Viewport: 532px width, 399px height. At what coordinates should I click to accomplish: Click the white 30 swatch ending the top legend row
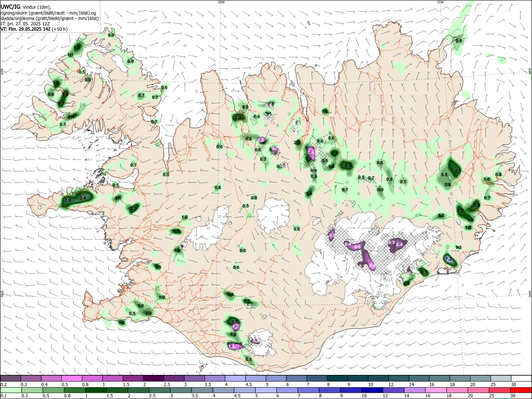click(x=521, y=379)
